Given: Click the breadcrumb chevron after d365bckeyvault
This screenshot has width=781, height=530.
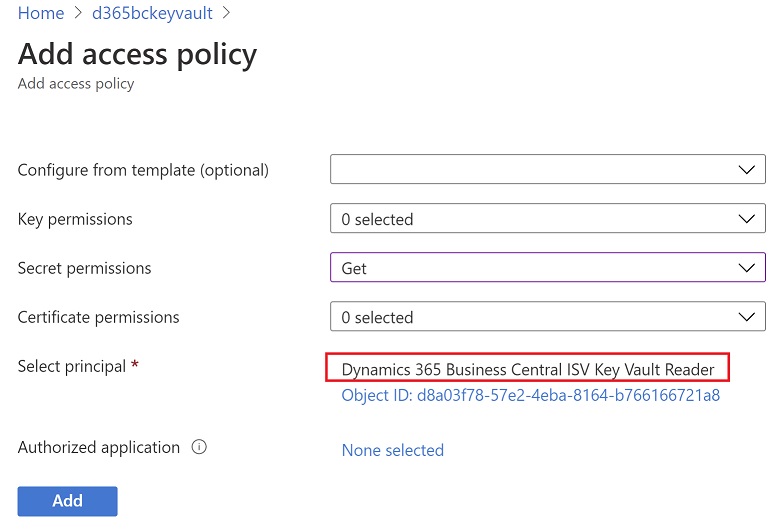Looking at the screenshot, I should click(226, 14).
